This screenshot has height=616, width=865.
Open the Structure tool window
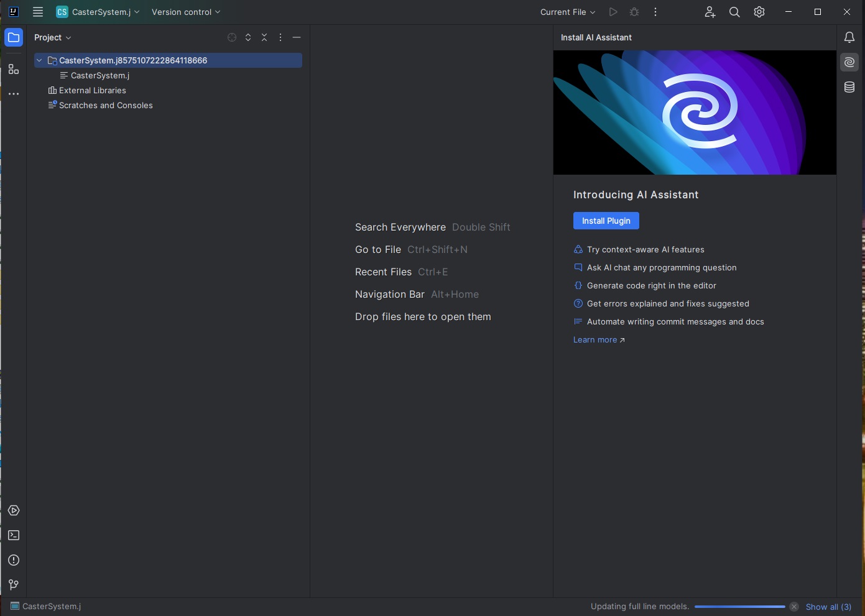(x=14, y=69)
